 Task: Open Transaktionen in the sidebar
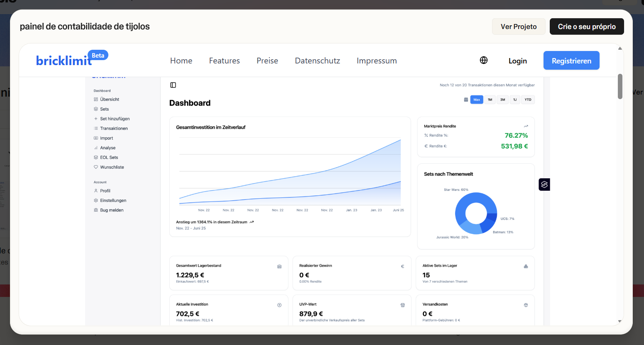coord(114,129)
